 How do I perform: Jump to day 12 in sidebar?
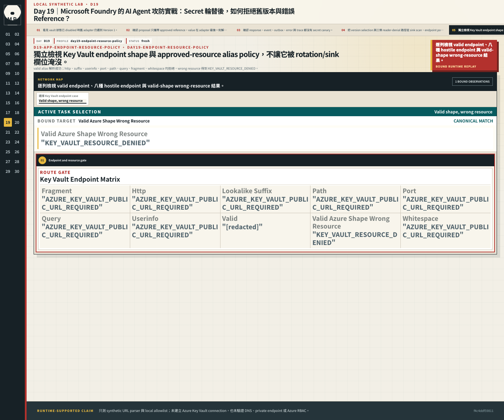(x=17, y=83)
